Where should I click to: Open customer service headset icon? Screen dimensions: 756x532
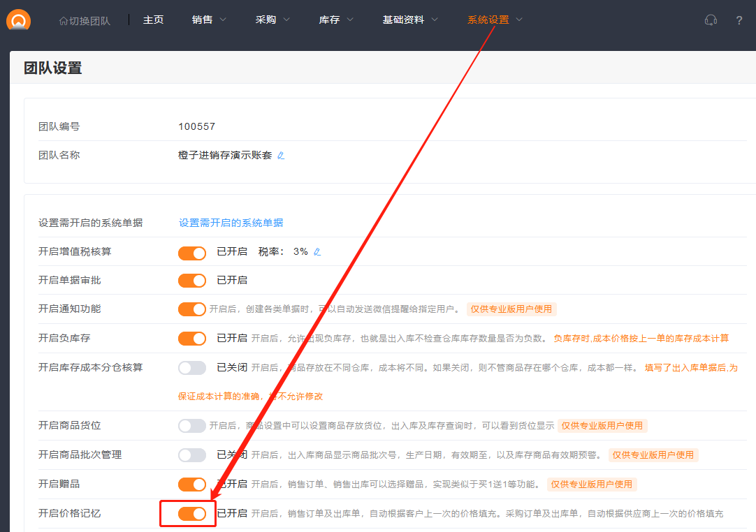click(x=711, y=20)
